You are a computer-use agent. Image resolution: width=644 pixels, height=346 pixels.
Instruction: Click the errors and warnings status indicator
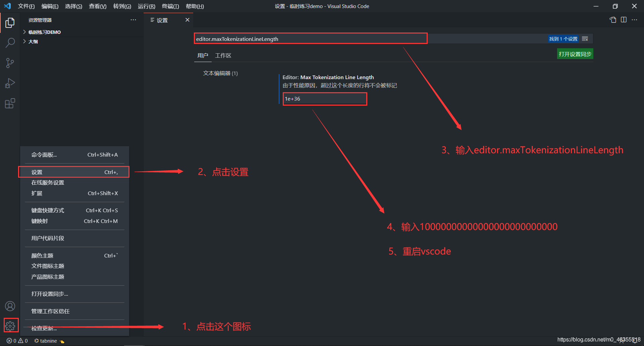17,341
